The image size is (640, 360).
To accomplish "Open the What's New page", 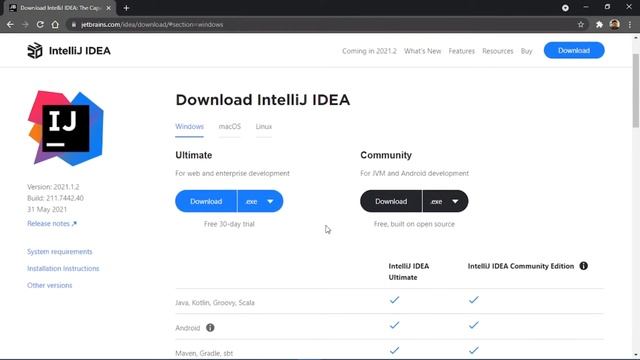I will coord(422,51).
